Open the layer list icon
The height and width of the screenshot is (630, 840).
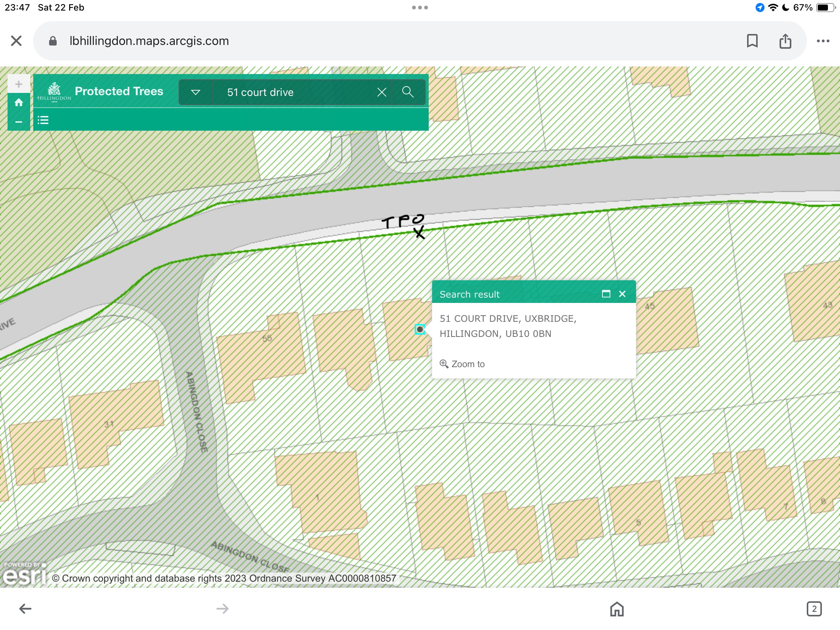pyautogui.click(x=43, y=120)
